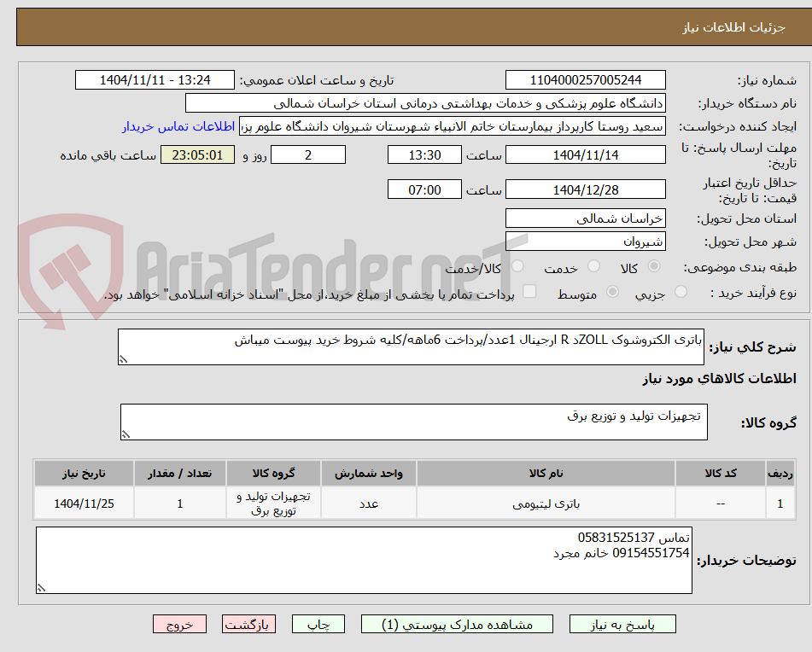Click the buyer organization name field

pyautogui.click(x=425, y=103)
